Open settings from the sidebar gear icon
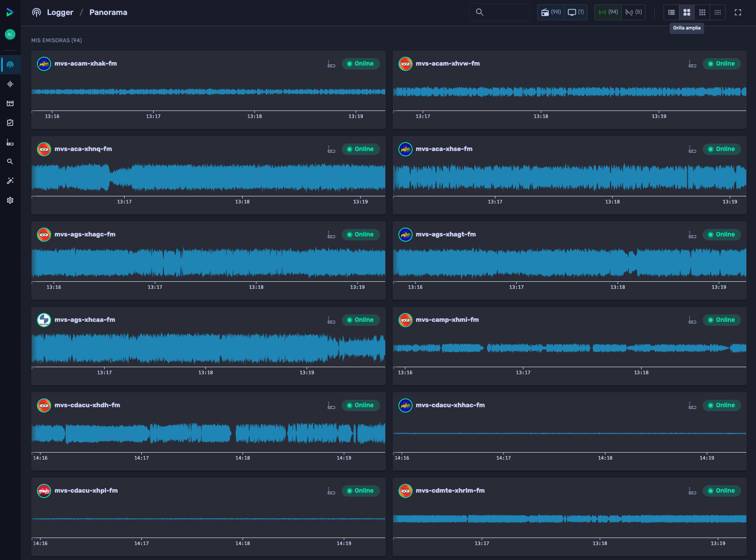 coord(10,200)
